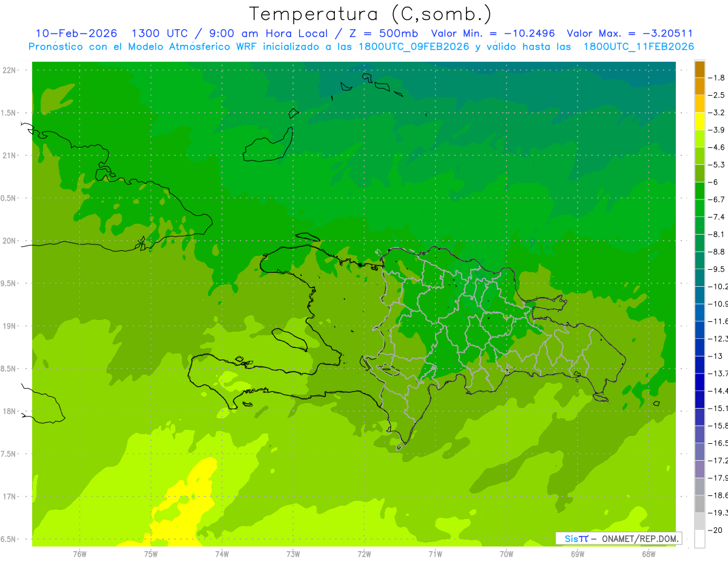Click the '-13' color bar label

716,356
